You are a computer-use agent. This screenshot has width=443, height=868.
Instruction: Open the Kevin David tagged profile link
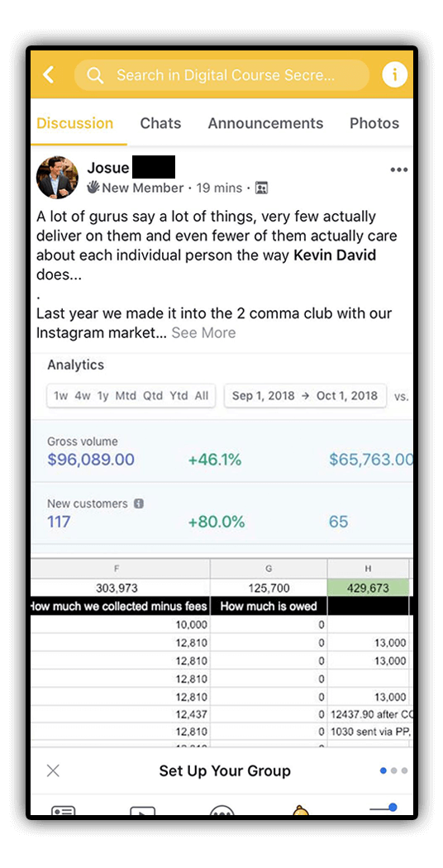click(x=335, y=255)
